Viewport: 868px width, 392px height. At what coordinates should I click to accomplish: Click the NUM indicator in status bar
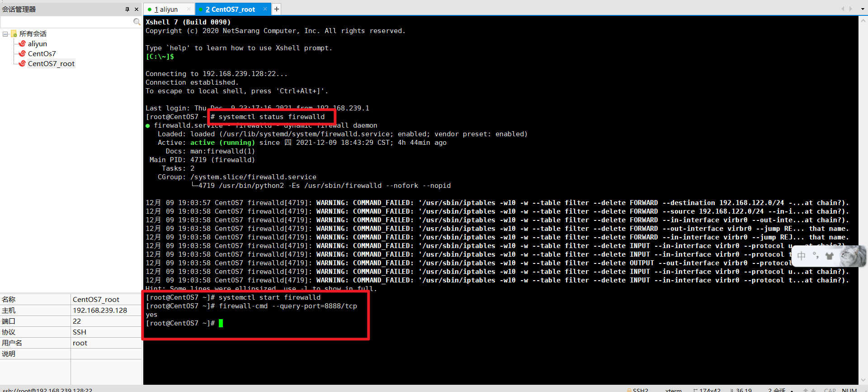(x=849, y=390)
